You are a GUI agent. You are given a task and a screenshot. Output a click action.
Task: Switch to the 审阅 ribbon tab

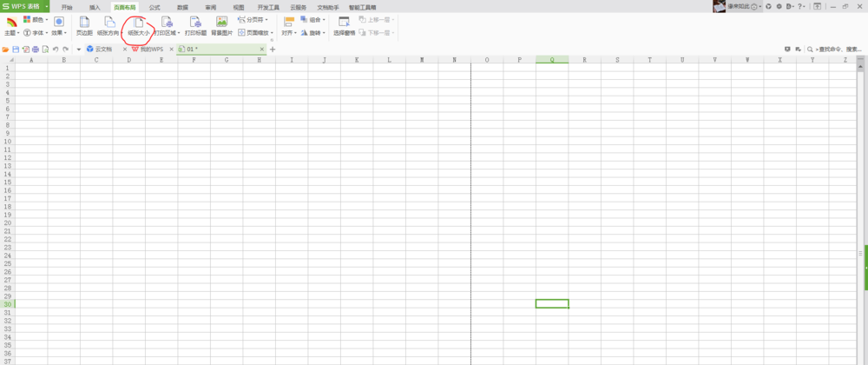point(210,7)
